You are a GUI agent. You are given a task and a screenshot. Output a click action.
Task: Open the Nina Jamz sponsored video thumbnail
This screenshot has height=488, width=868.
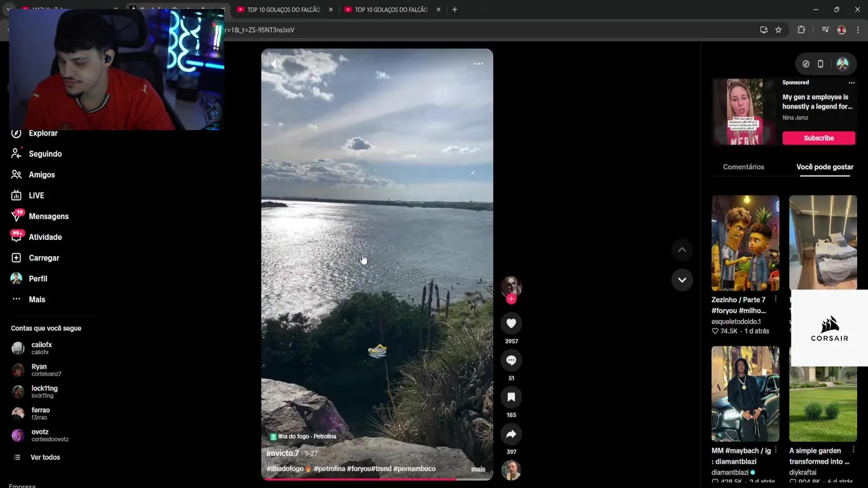[745, 112]
